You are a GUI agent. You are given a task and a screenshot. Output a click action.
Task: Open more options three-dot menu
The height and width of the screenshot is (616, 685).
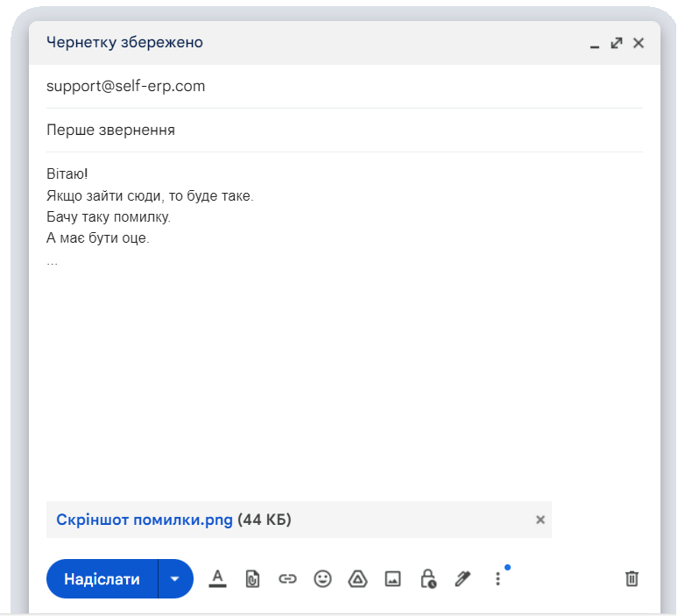click(498, 578)
